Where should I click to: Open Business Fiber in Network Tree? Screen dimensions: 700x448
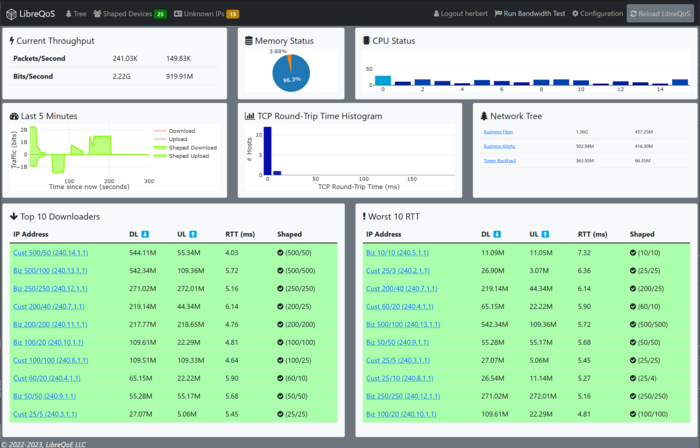tap(498, 132)
